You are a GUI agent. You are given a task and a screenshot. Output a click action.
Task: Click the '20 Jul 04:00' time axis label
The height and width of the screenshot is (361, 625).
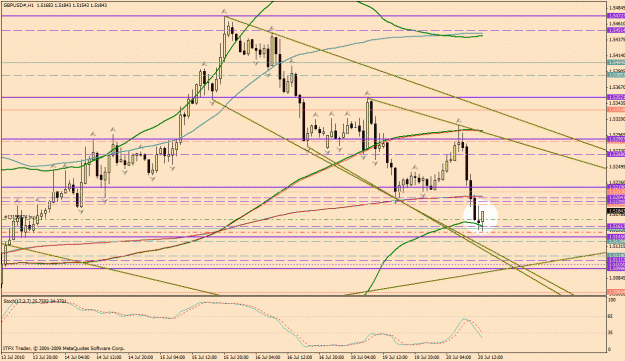(x=459, y=357)
